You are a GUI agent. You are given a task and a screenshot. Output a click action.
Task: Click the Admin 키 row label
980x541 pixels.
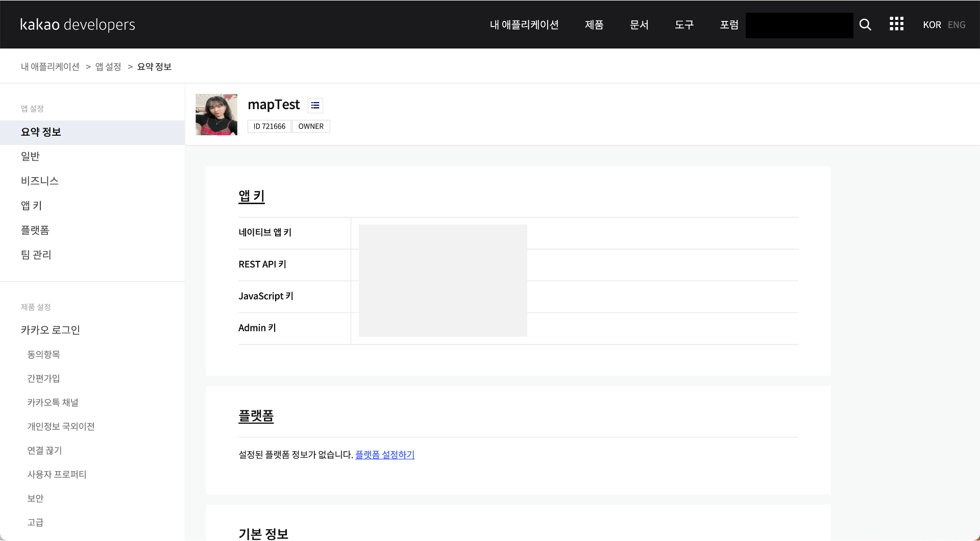257,328
